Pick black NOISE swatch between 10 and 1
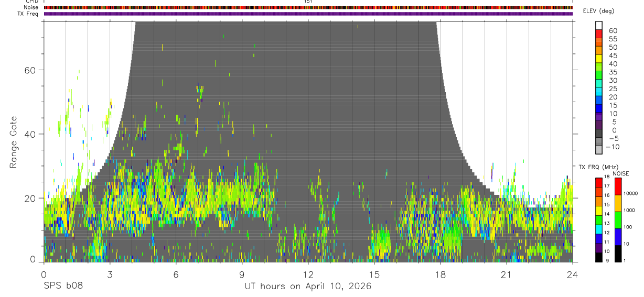644x297 pixels. click(618, 253)
